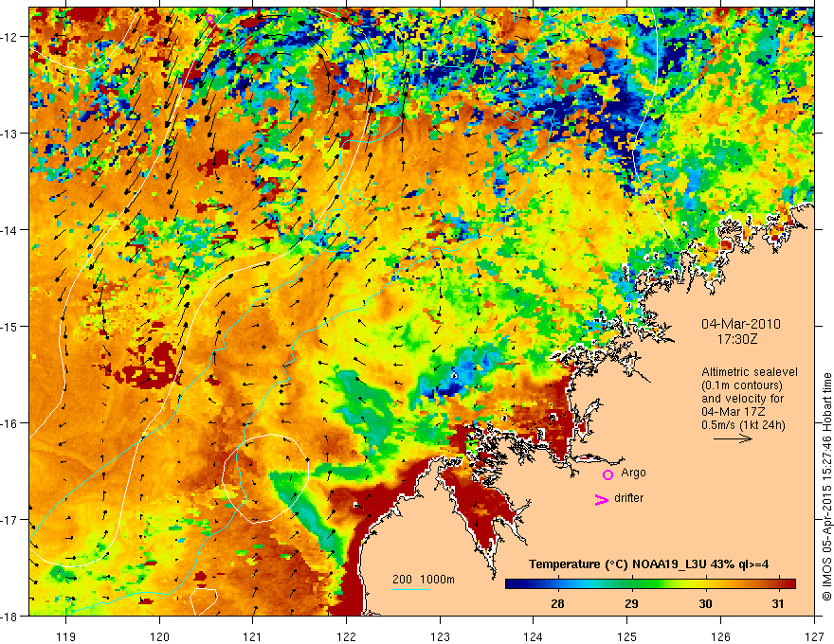Click the longitude axis label "123"
834x644 pixels.
point(440,637)
